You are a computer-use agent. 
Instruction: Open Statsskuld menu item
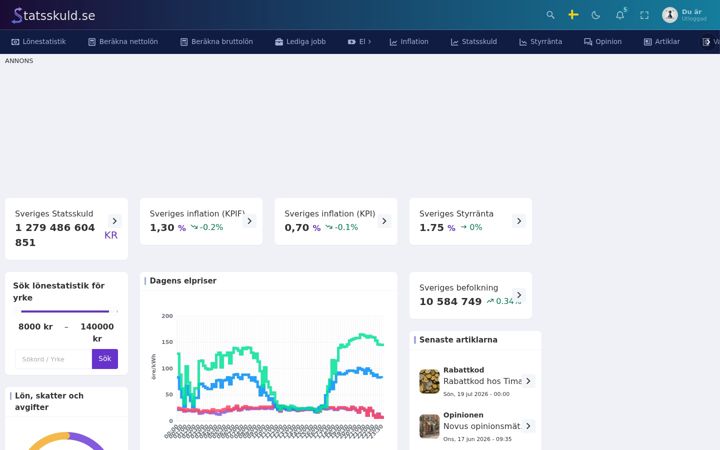[474, 42]
